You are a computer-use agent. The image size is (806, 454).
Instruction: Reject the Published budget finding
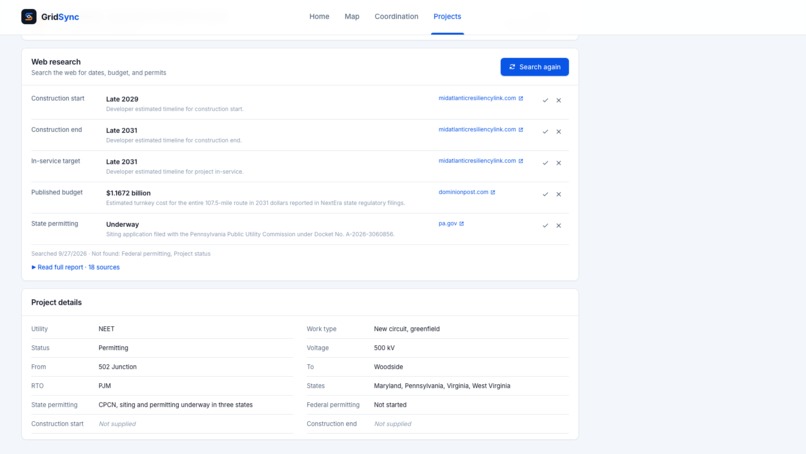click(x=559, y=194)
